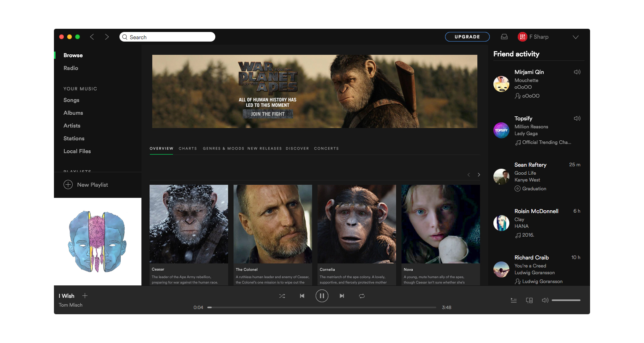644x343 pixels.
Task: Toggle repeat mode
Action: coord(362,296)
